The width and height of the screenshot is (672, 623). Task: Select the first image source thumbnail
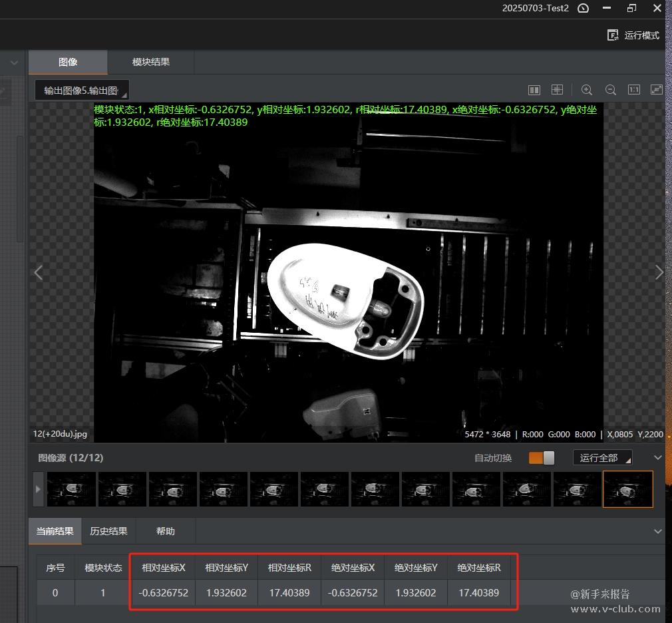click(x=71, y=489)
